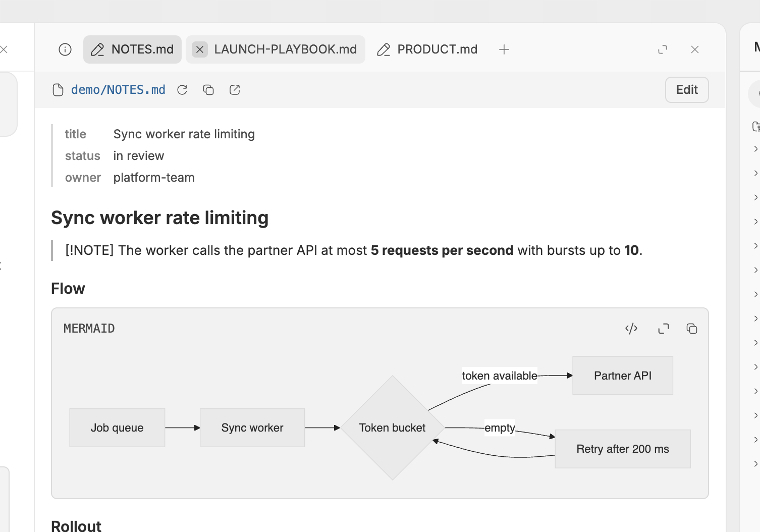
Task: Add a new tab with the plus icon
Action: [x=504, y=49]
